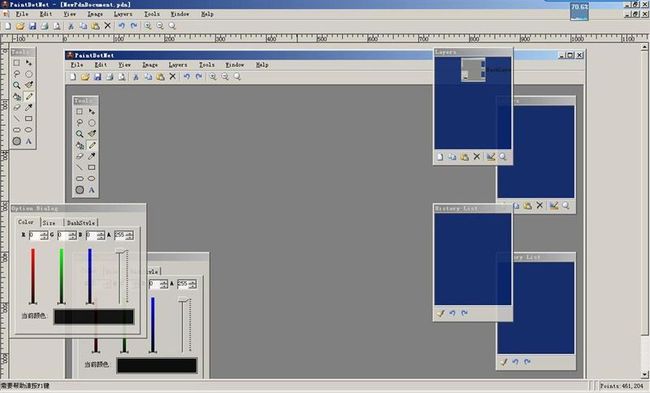Click the zoom-in magnifier in the inner window toolbar
Image resolution: width=650 pixels, height=393 pixels.
pyautogui.click(x=213, y=77)
